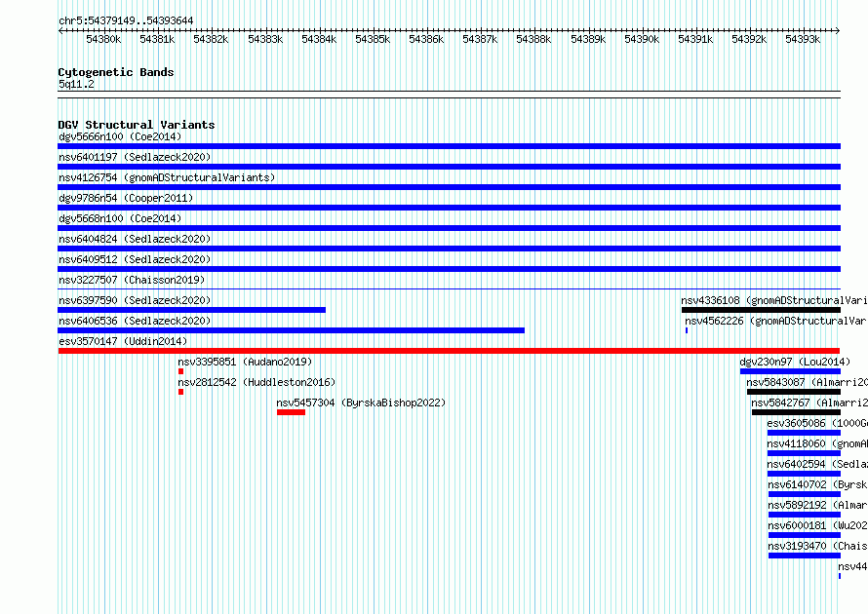Click the red bar under esv3570147
This screenshot has height=614, width=868.
point(449,351)
